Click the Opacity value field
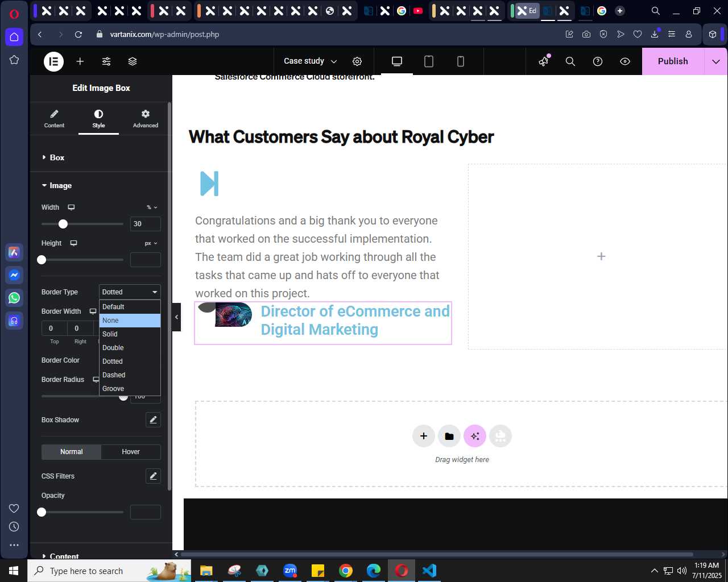This screenshot has width=728, height=582. (146, 512)
